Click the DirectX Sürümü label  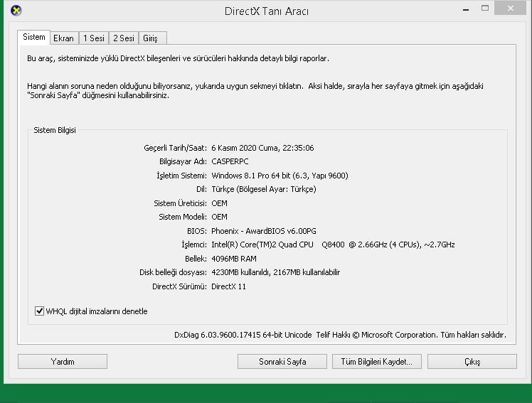(x=179, y=286)
